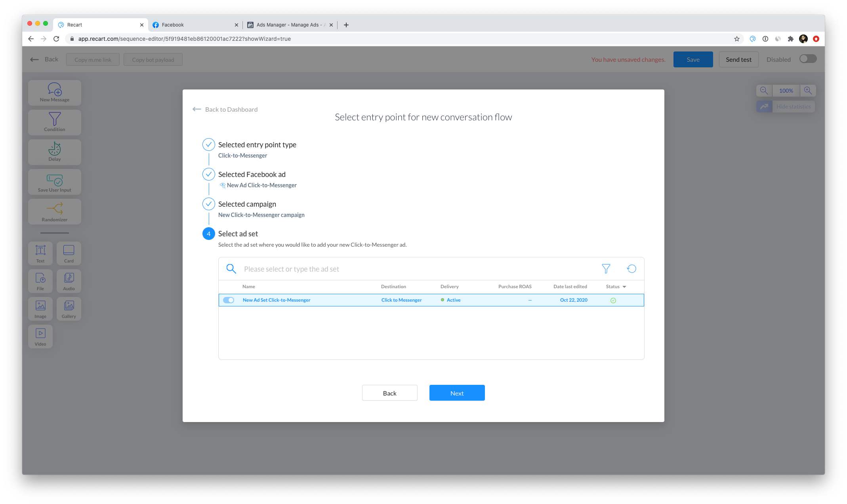Open step Selected entry point type
This screenshot has height=504, width=847.
pyautogui.click(x=257, y=145)
